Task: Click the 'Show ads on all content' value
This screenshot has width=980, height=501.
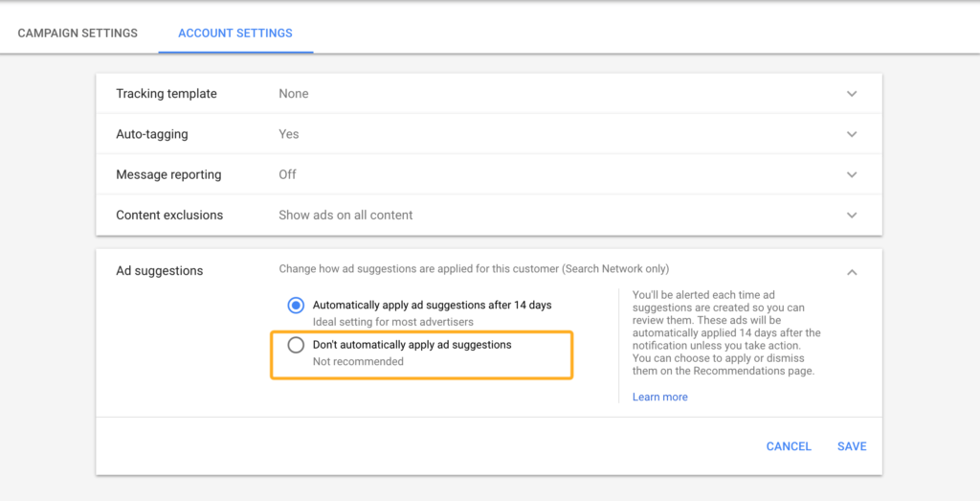Action: [345, 216]
